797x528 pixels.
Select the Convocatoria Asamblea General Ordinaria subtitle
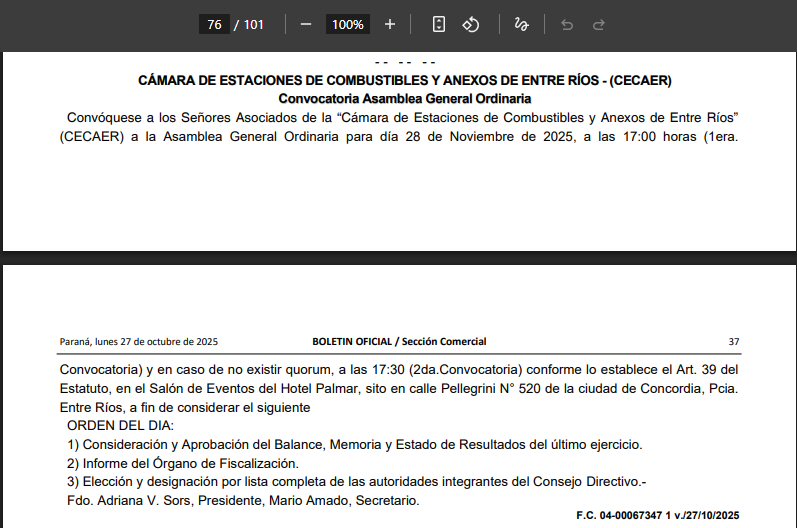coord(404,99)
